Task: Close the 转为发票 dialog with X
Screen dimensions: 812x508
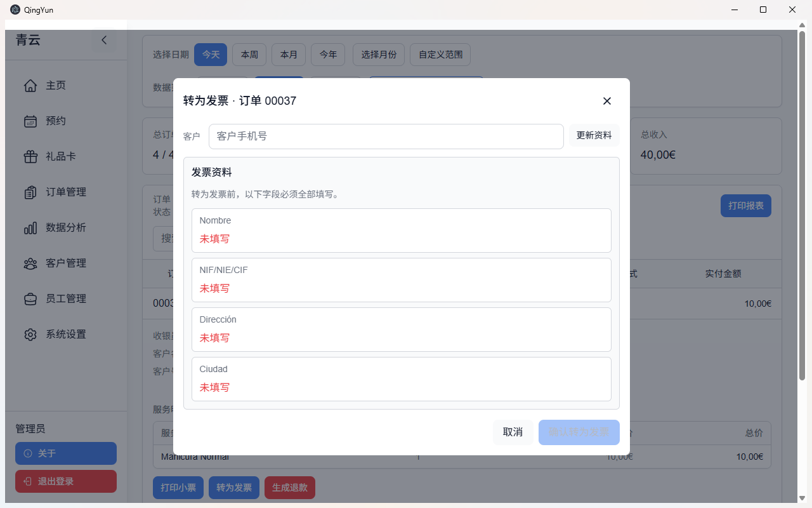Action: (607, 101)
